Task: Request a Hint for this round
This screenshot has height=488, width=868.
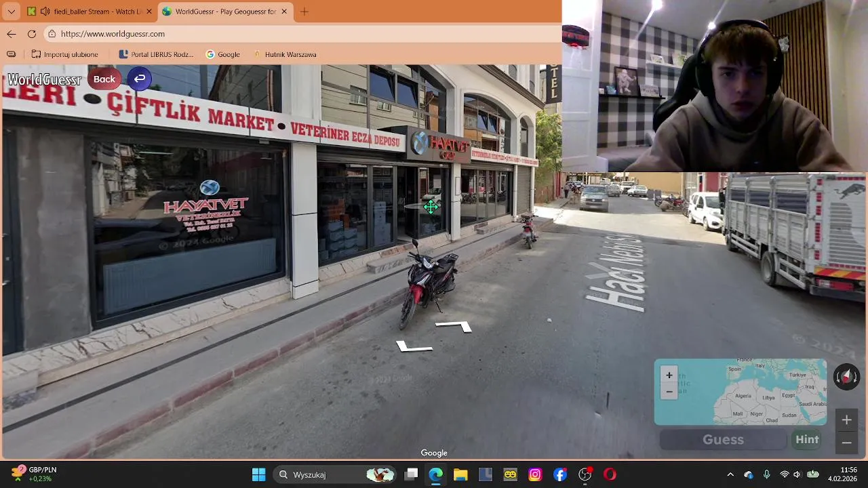Action: point(807,440)
